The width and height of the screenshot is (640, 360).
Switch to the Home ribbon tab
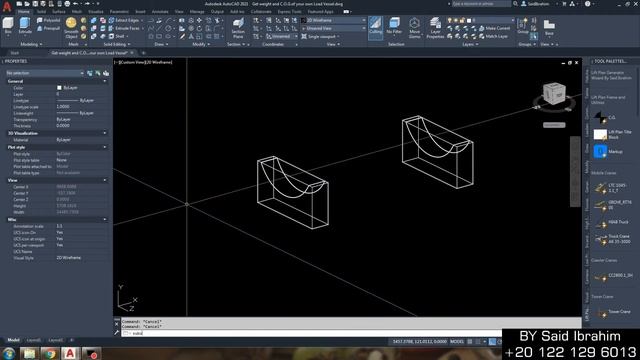(x=24, y=12)
